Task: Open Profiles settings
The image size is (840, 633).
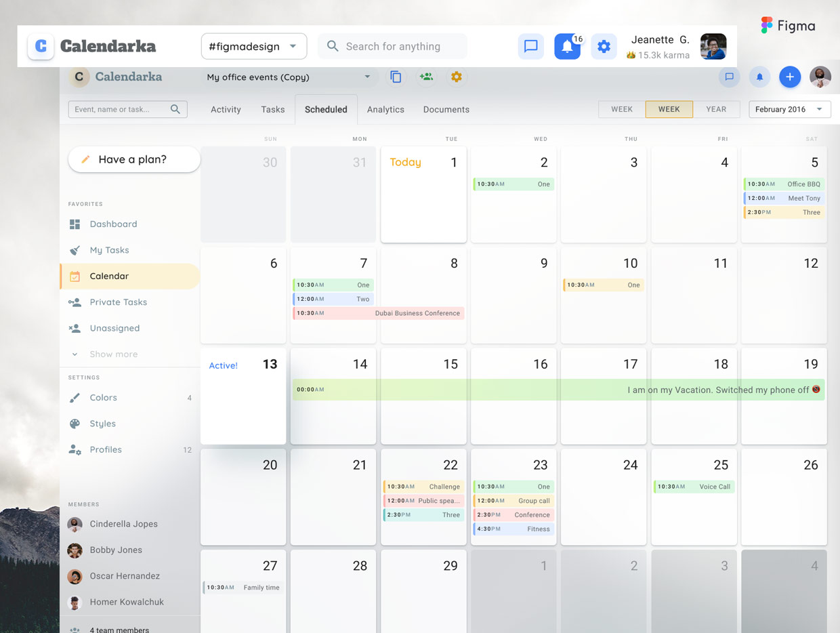Action: (130, 449)
